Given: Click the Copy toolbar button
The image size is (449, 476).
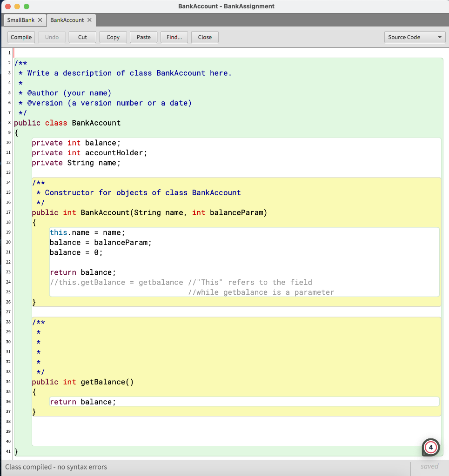Looking at the screenshot, I should [x=113, y=37].
